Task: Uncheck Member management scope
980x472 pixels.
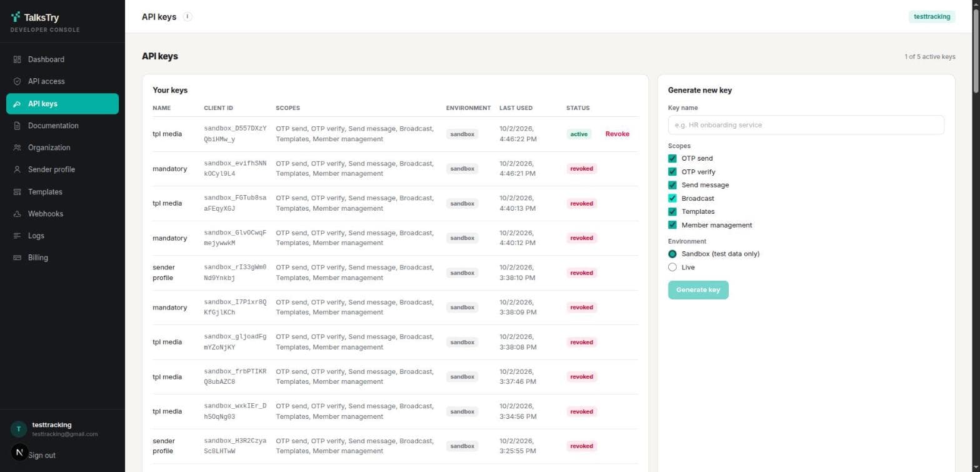Action: click(672, 225)
